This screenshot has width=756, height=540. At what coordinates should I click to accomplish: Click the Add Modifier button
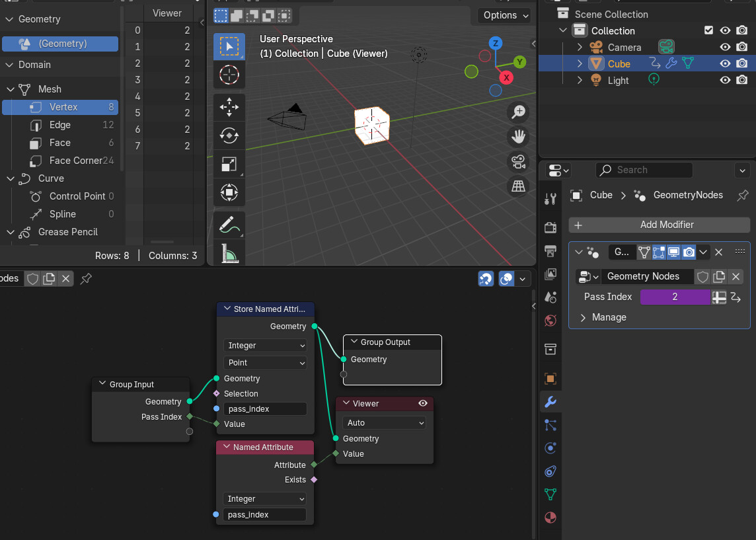[x=659, y=225]
